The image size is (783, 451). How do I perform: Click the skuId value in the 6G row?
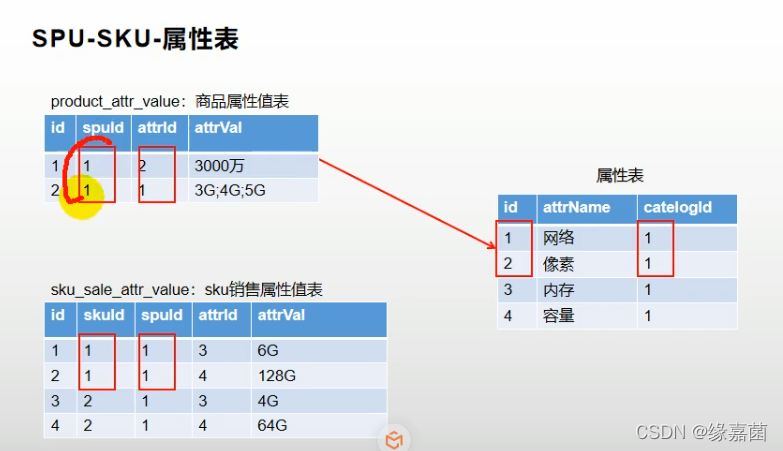pos(88,351)
